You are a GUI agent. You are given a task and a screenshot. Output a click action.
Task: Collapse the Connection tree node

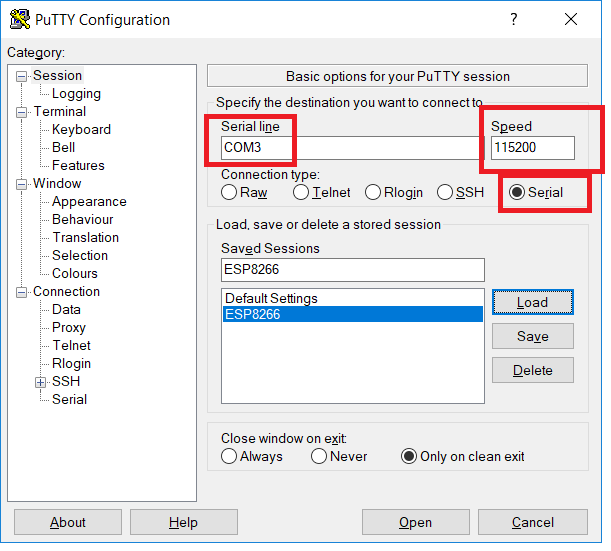click(21, 292)
